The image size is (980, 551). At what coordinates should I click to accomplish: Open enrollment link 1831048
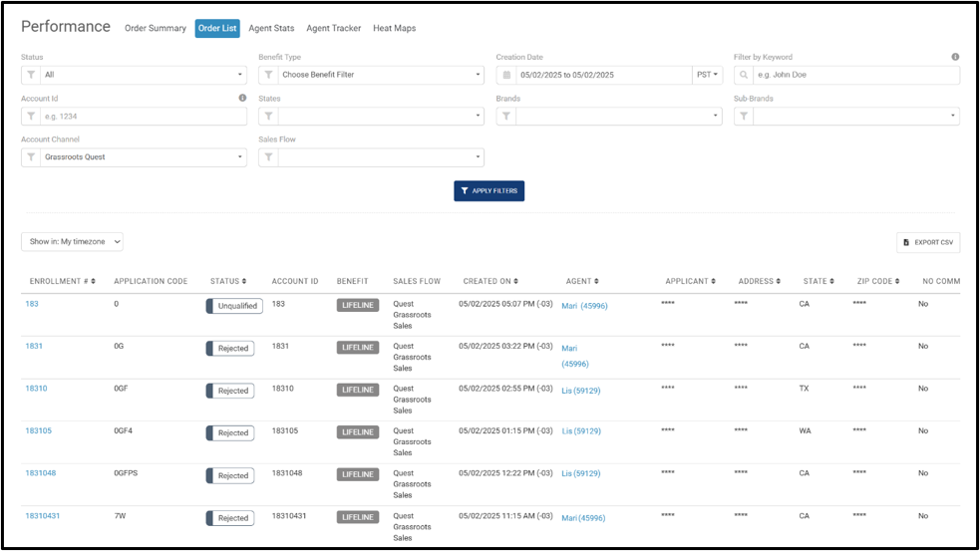(41, 473)
